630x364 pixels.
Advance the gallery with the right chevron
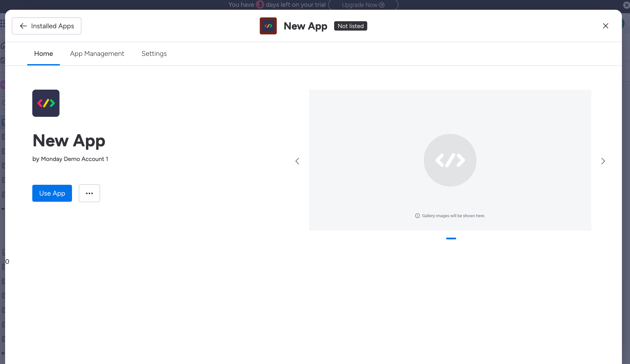(x=603, y=161)
